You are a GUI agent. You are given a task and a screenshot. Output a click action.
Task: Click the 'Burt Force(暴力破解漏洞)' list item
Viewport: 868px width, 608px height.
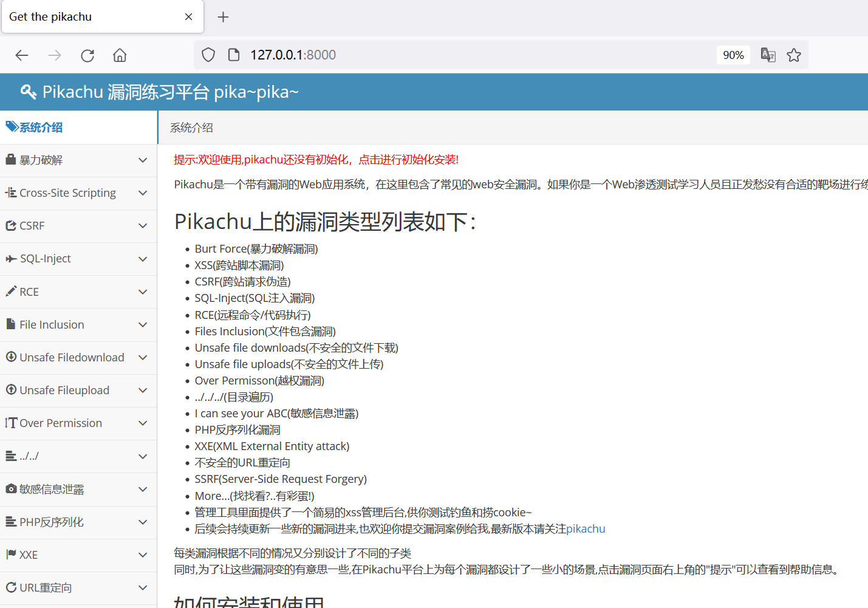click(256, 249)
